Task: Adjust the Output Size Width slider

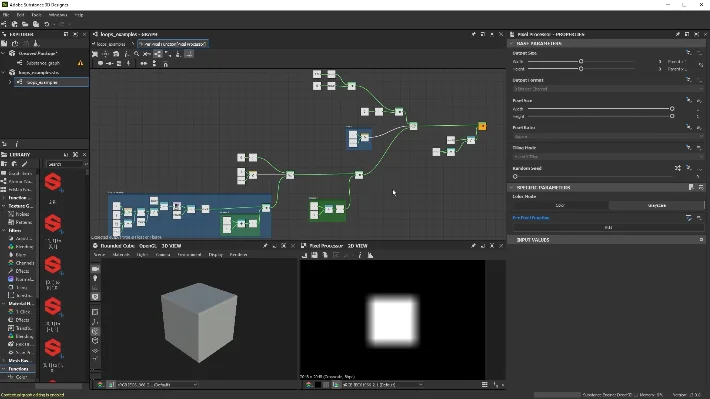Action: click(x=580, y=61)
